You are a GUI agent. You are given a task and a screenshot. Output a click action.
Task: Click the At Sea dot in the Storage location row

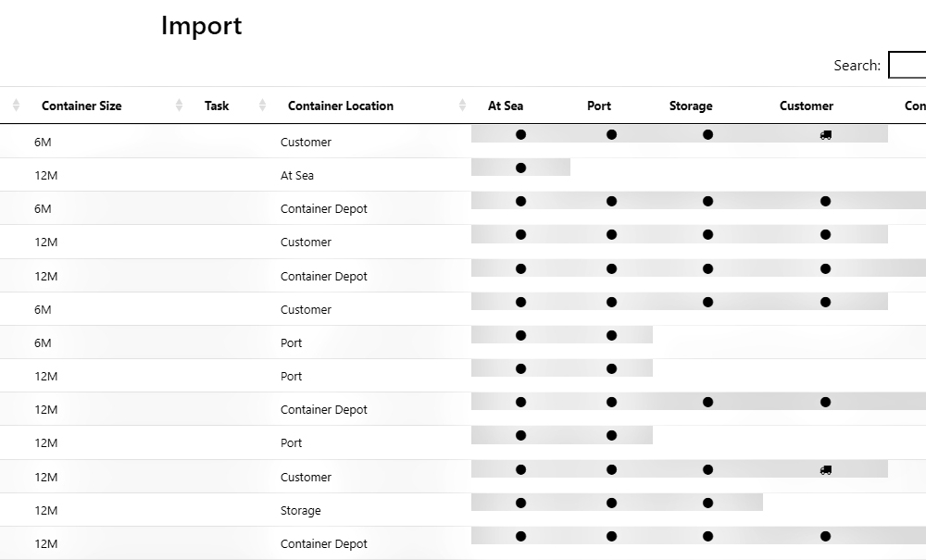click(520, 504)
